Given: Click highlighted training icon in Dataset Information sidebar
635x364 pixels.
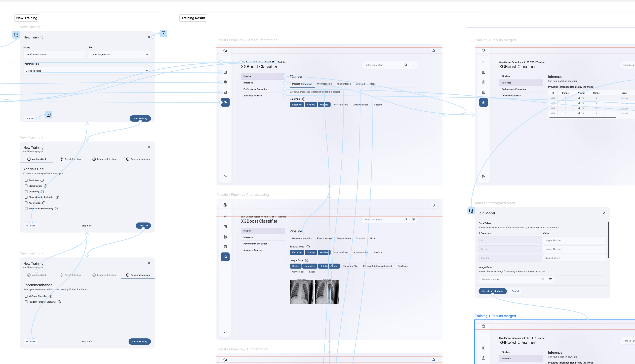Looking at the screenshot, I should [x=225, y=102].
